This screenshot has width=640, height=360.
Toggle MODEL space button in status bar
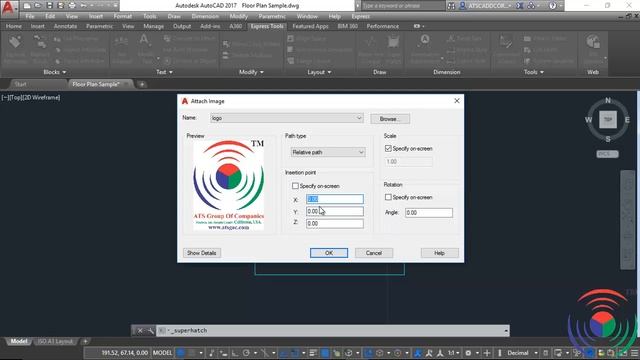pyautogui.click(x=162, y=353)
